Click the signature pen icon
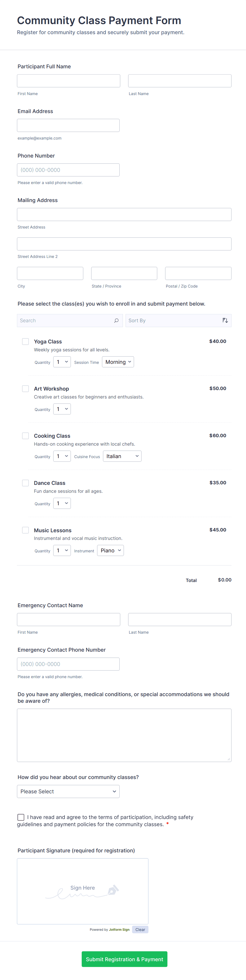 tap(113, 890)
